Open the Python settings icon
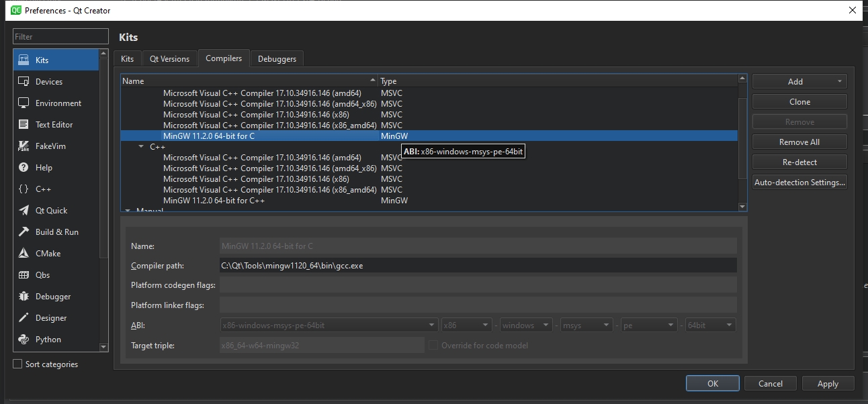Screen dimensions: 868x404 click(24, 339)
